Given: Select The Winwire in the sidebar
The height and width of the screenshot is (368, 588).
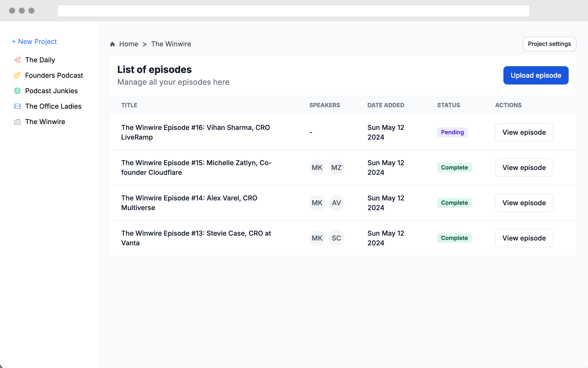Looking at the screenshot, I should tap(45, 122).
